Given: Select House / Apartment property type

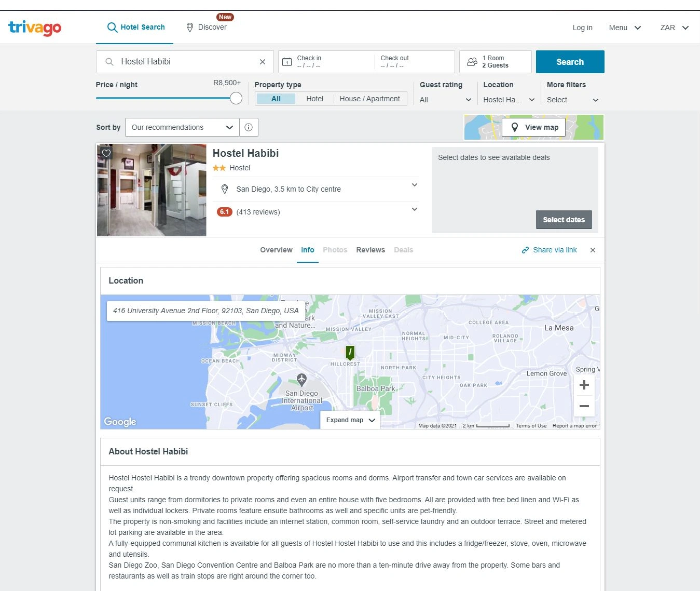Looking at the screenshot, I should pyautogui.click(x=369, y=99).
